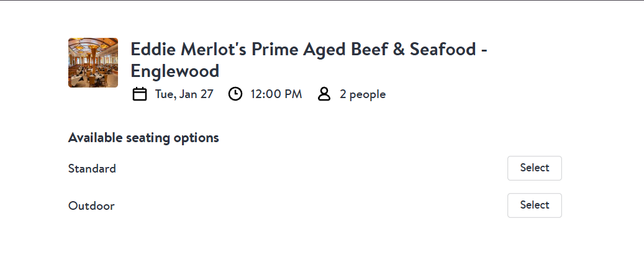This screenshot has width=644, height=275.
Task: Click the 12:00 PM reservation time
Action: coord(276,94)
